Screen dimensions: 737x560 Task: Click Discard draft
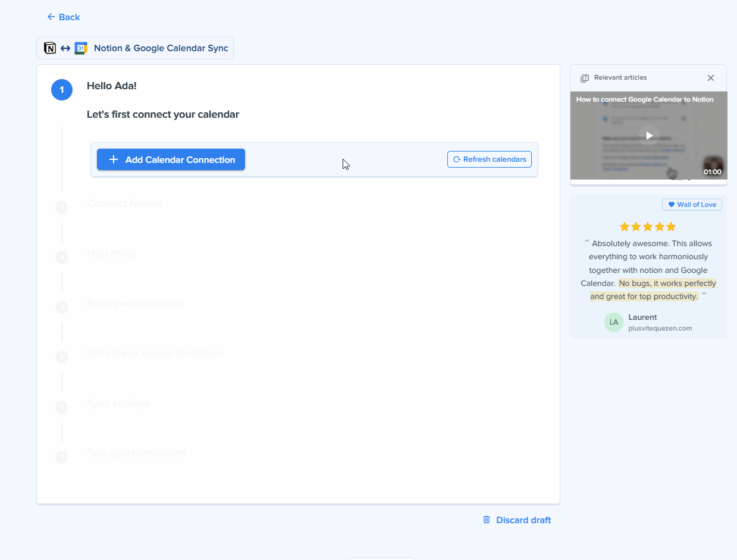[516, 520]
